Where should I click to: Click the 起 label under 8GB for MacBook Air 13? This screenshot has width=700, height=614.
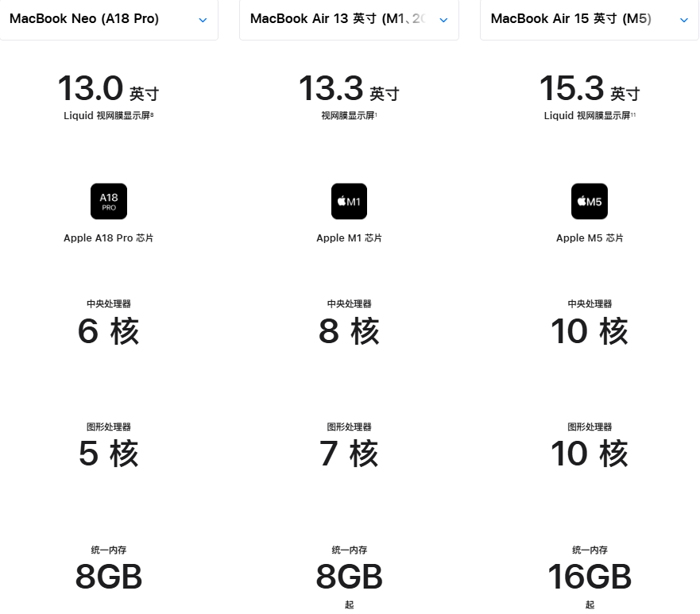[x=349, y=604]
